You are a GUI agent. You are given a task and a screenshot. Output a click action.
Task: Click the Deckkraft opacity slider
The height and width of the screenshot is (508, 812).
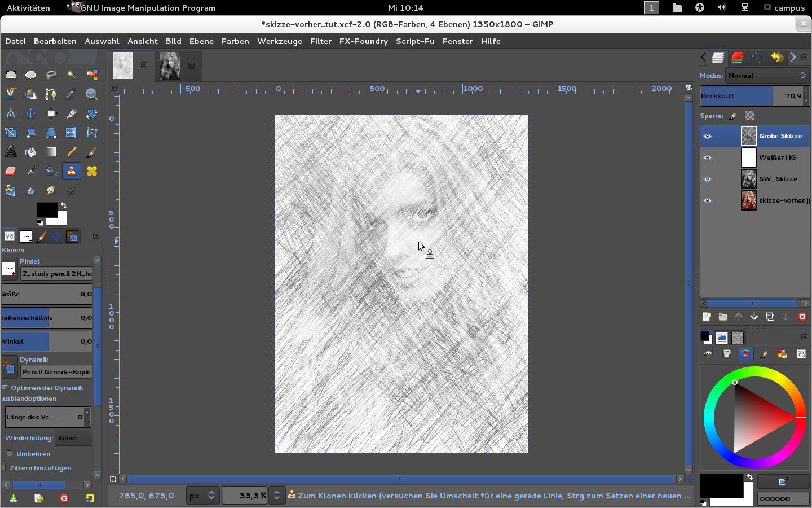(x=750, y=96)
